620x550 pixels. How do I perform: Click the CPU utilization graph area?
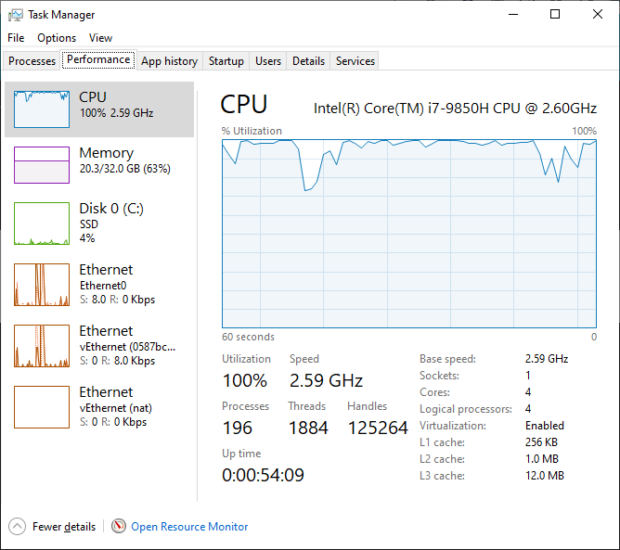(409, 234)
